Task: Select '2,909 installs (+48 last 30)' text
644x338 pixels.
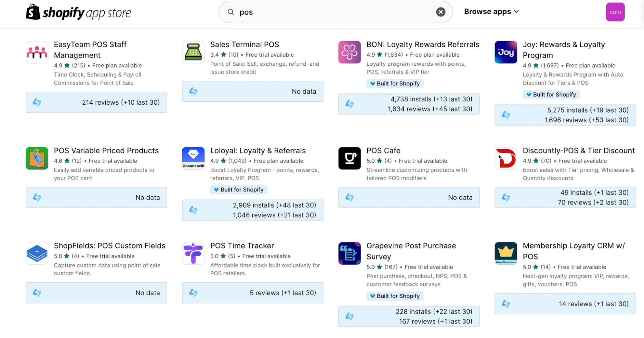Action: [274, 205]
